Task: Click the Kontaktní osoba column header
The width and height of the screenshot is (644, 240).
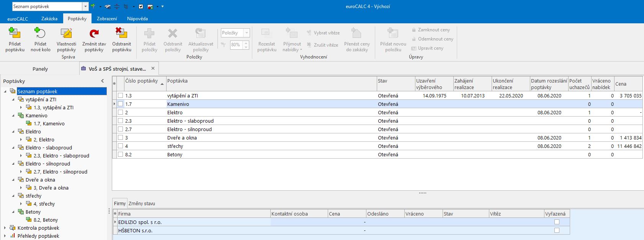Action: 299,214
